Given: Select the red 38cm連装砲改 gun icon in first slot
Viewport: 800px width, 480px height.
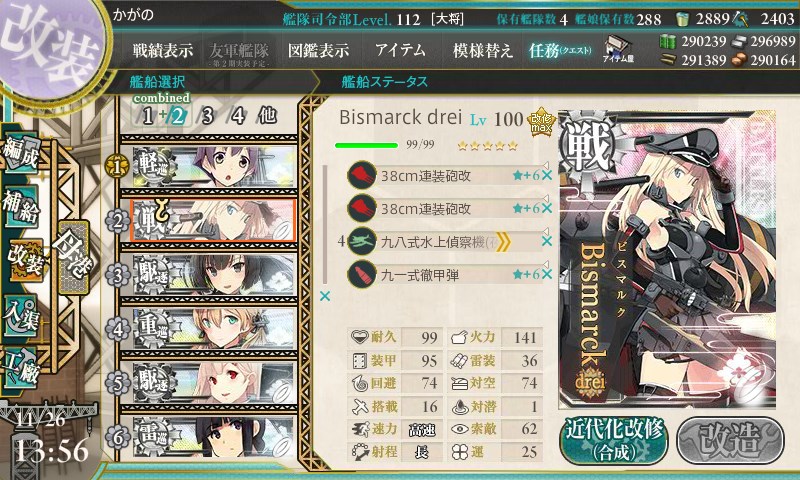Looking at the screenshot, I should pyautogui.click(x=362, y=175).
